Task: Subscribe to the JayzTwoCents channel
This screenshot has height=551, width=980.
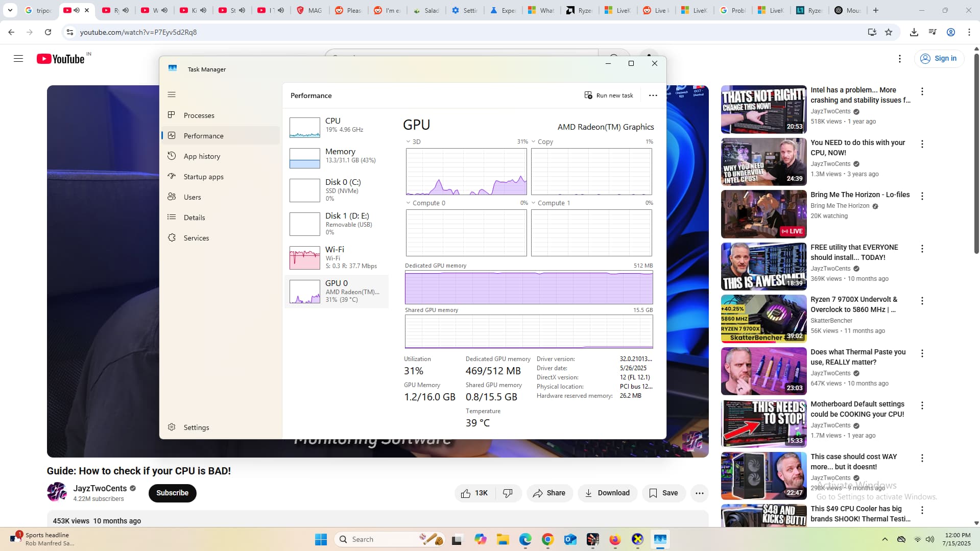Action: click(172, 493)
